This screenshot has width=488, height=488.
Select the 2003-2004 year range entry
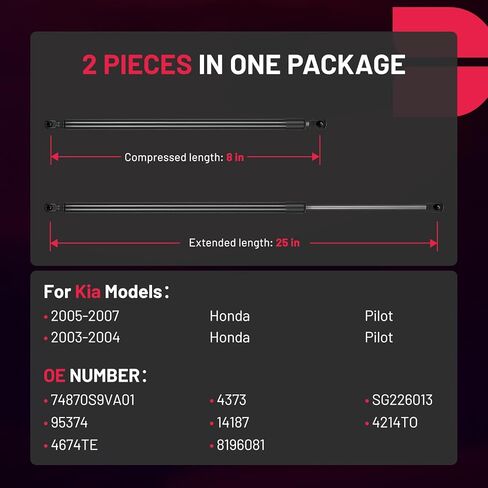(85, 338)
